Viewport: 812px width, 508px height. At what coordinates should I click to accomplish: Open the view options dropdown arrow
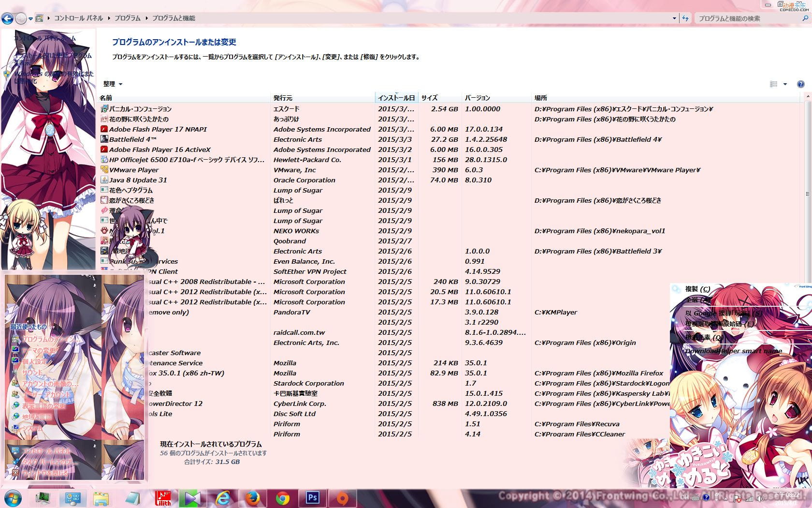click(x=785, y=84)
